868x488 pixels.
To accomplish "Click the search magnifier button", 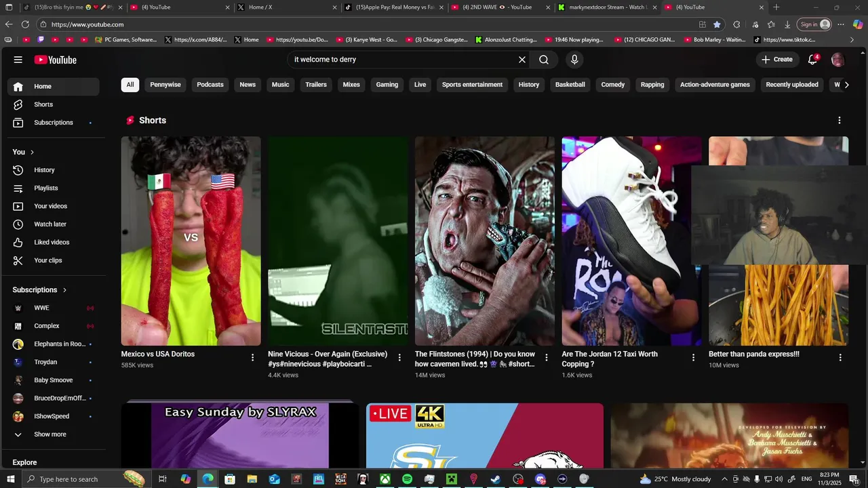I will tap(544, 60).
